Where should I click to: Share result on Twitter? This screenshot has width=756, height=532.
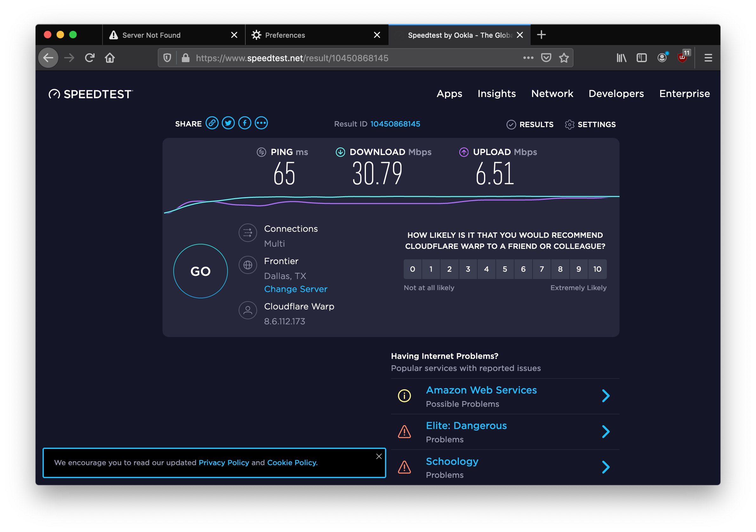pyautogui.click(x=228, y=123)
